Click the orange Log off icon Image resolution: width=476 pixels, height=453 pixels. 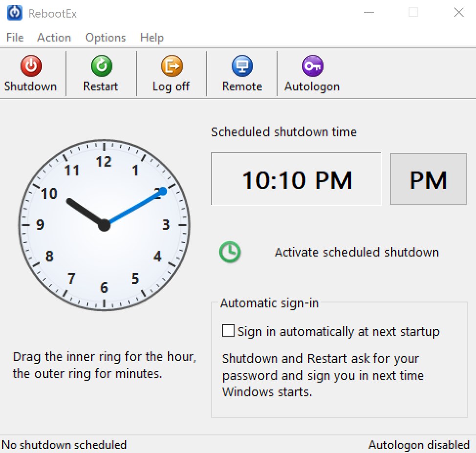point(172,65)
